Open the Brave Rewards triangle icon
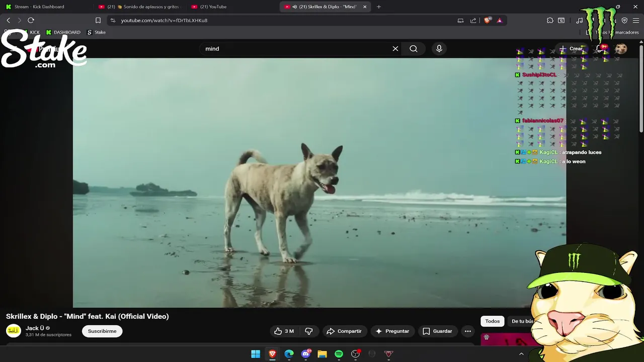This screenshot has width=644, height=362. click(x=500, y=20)
